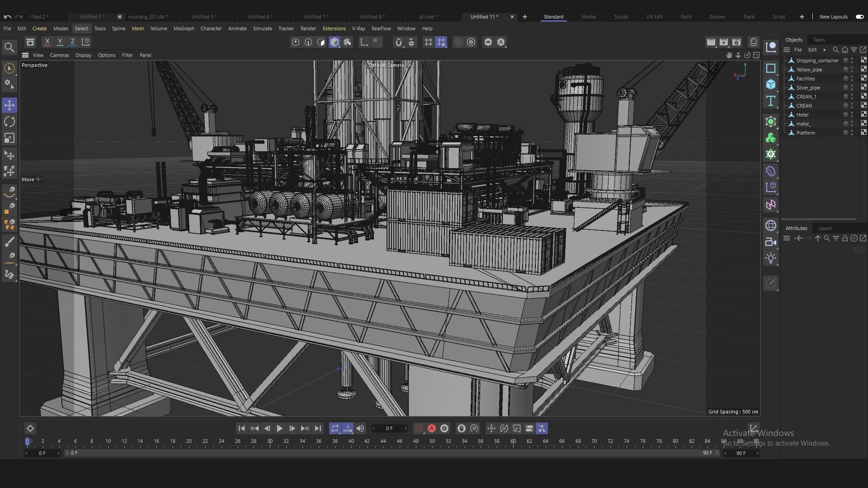This screenshot has width=868, height=488.
Task: Open the MoGraph menu
Action: [x=184, y=28]
